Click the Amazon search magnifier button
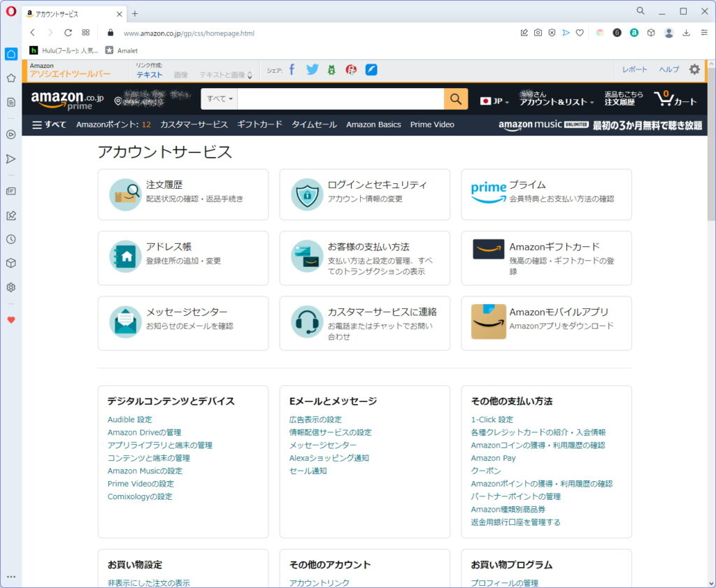 [456, 99]
